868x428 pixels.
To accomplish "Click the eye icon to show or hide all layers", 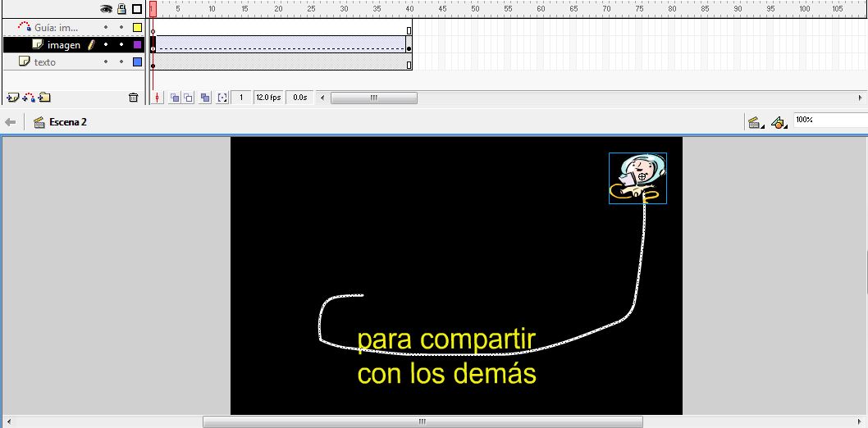I will (x=106, y=9).
